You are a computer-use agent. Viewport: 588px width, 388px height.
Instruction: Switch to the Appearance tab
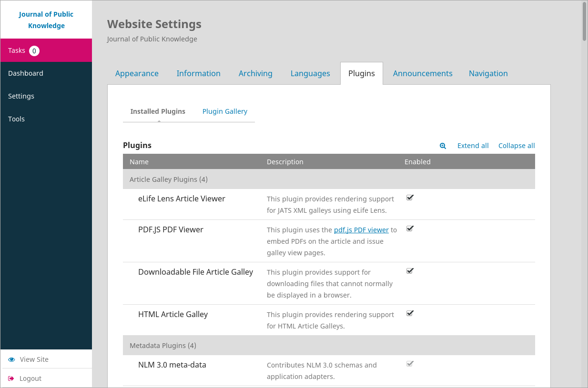(137, 73)
